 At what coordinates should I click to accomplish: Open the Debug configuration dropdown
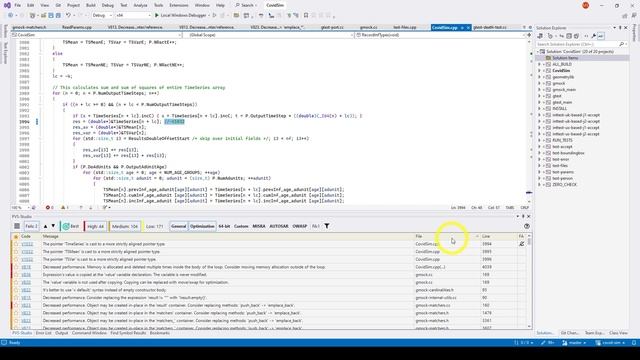102,16
